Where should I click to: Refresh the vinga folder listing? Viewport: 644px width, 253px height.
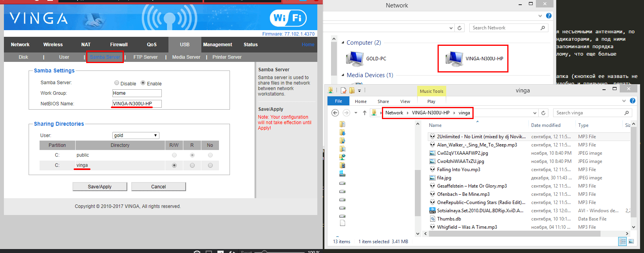pos(543,113)
